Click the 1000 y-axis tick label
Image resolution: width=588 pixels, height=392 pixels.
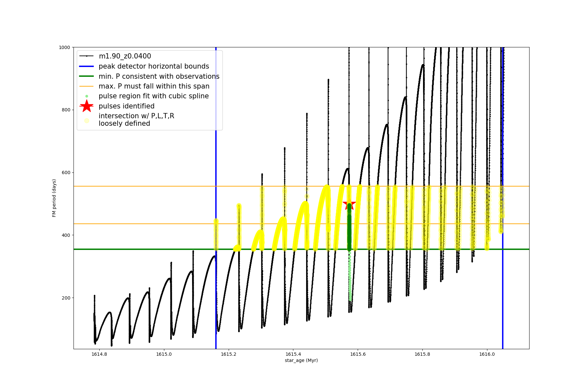pyautogui.click(x=64, y=47)
